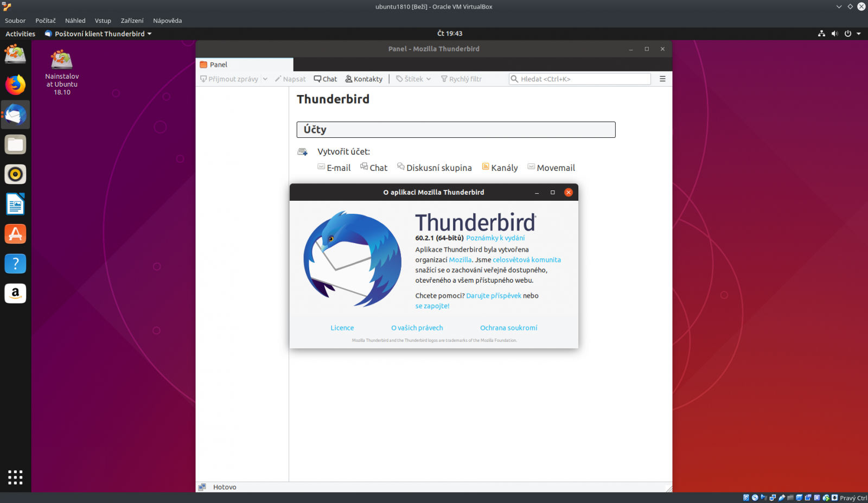The width and height of the screenshot is (868, 503).
Task: Open Chat from the Thunderbird toolbar
Action: [x=325, y=79]
